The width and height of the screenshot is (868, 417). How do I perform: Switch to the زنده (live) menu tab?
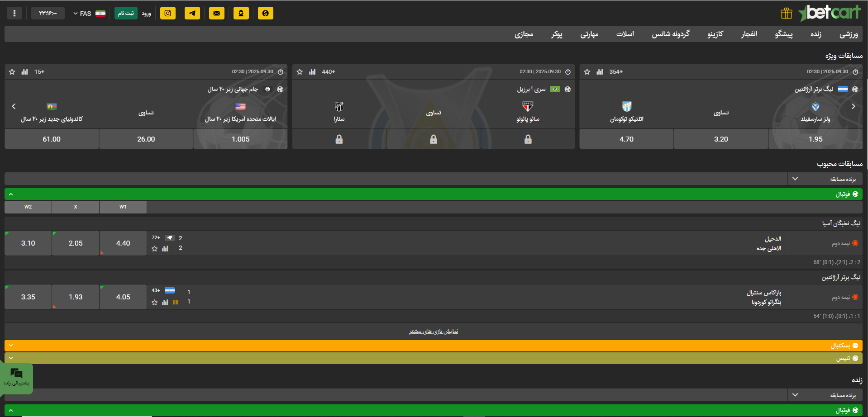coord(816,34)
